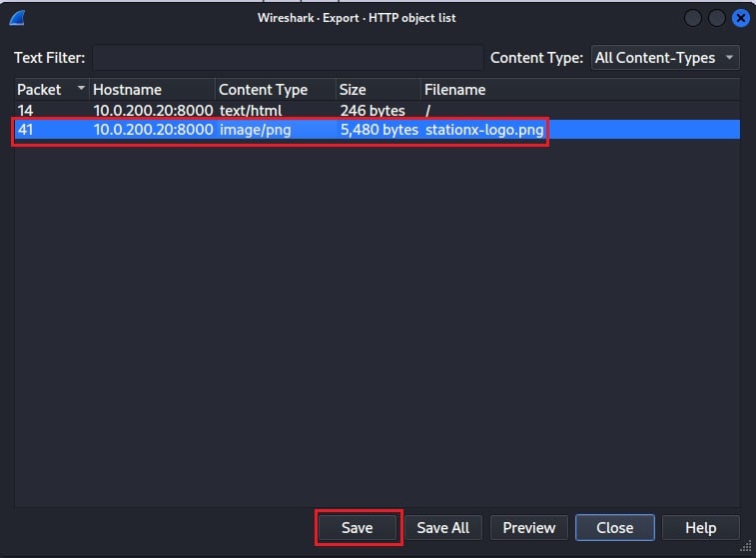This screenshot has height=558, width=756.
Task: Click the image/png content type cell
Action: (255, 130)
